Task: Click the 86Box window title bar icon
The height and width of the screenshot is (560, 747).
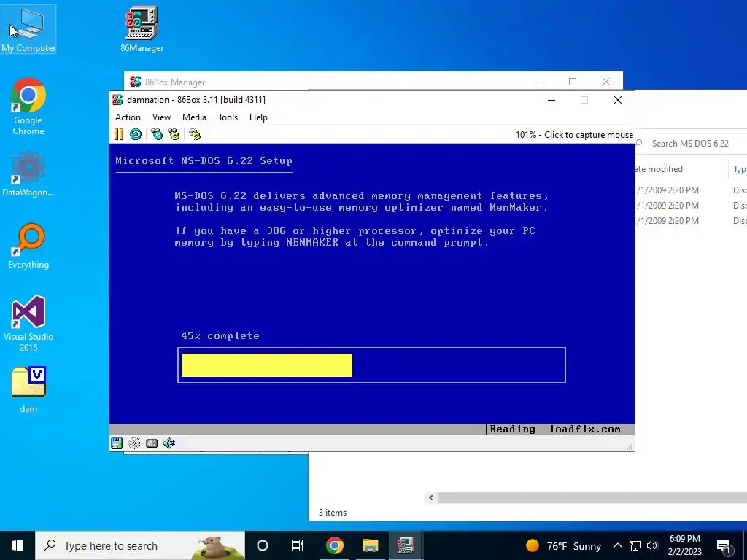Action: click(117, 99)
